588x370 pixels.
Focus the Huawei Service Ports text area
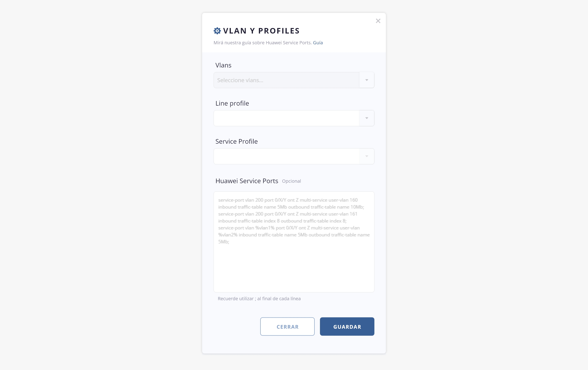[294, 263]
